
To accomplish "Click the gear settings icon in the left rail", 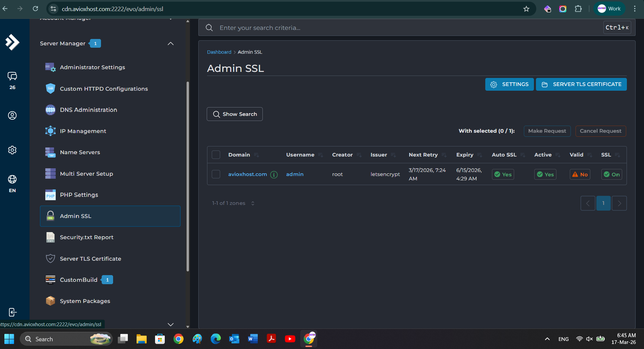I will click(x=12, y=150).
